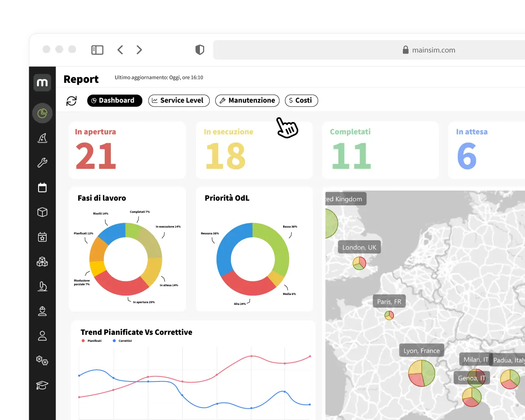Click the 'In esecuzione 14%' chart label
The height and width of the screenshot is (420, 525).
coord(168,226)
